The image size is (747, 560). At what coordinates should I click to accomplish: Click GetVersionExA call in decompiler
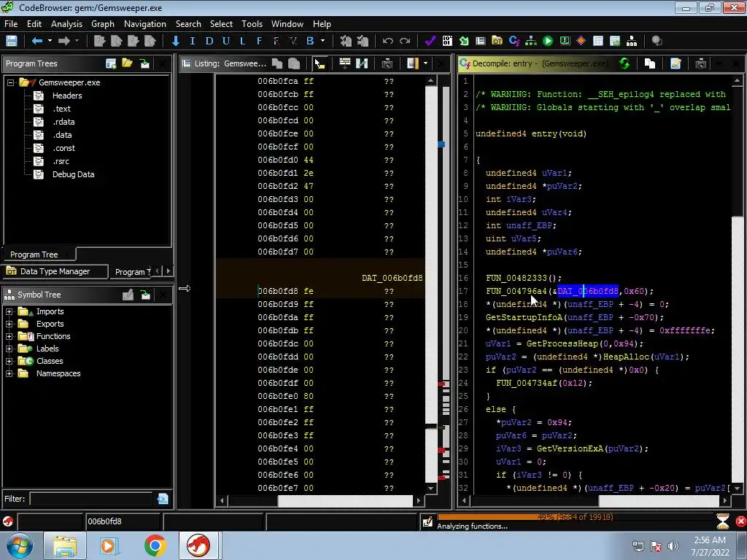coord(570,448)
